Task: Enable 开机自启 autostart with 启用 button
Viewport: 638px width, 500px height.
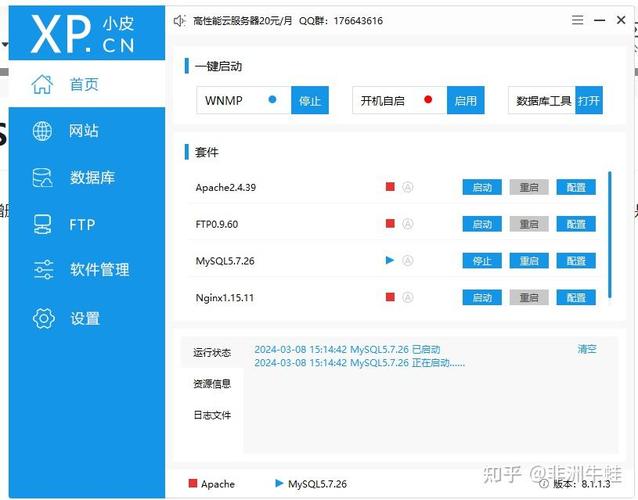Action: 465,100
